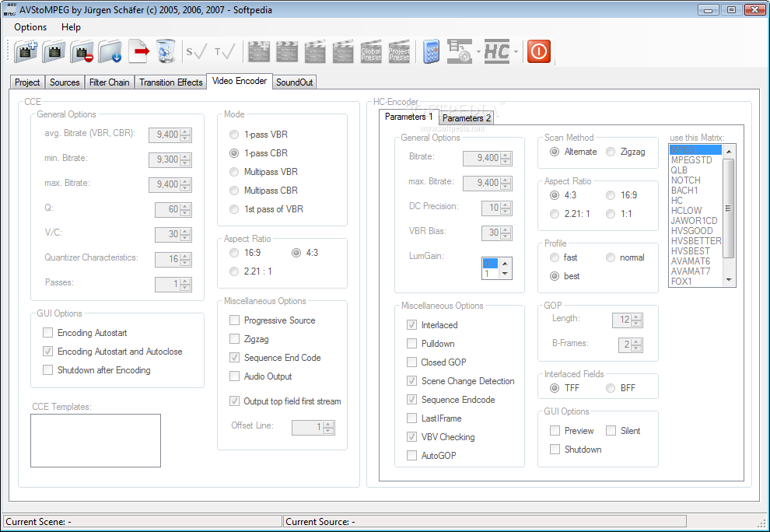Viewport: 770px width, 532px height.
Task: Select the Parameters 1 tab
Action: (x=408, y=117)
